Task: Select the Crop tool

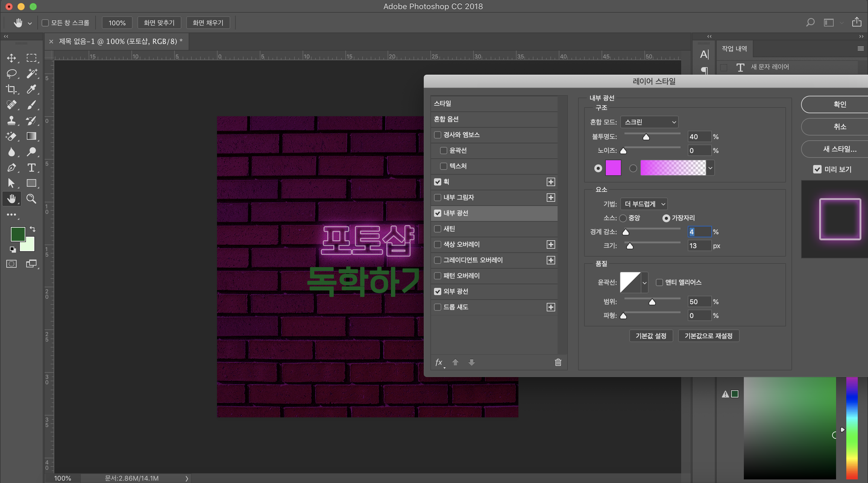Action: coord(11,89)
